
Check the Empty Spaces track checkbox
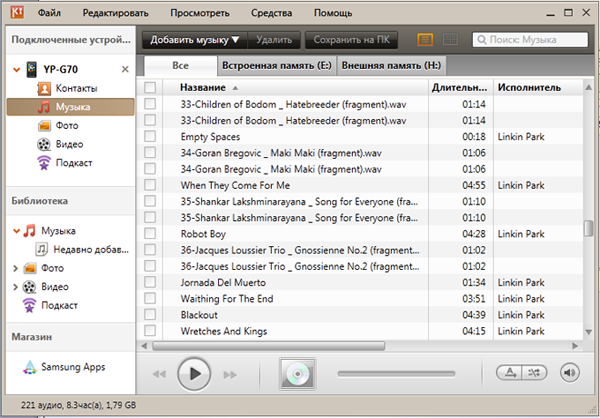[150, 136]
